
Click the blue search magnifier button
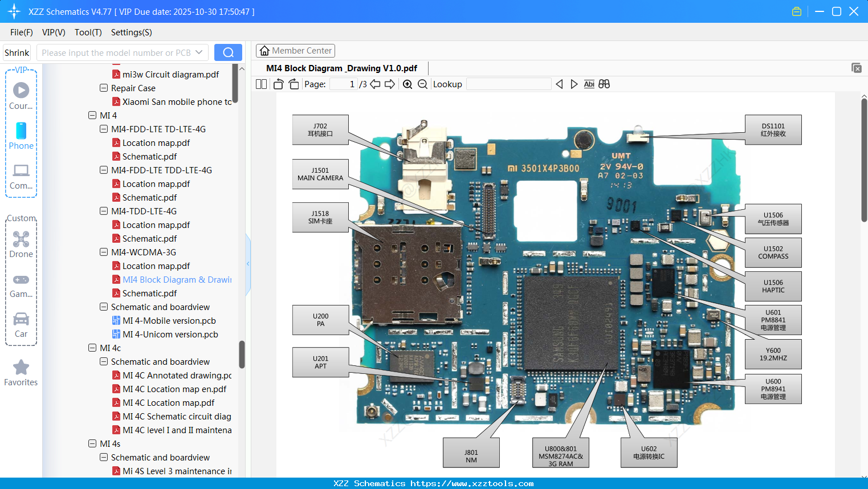pyautogui.click(x=228, y=52)
